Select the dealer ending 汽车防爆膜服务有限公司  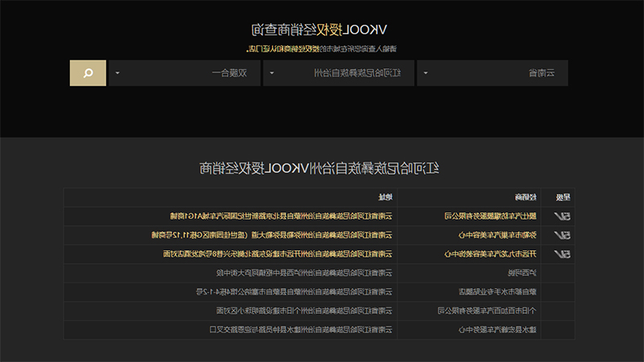(490, 216)
